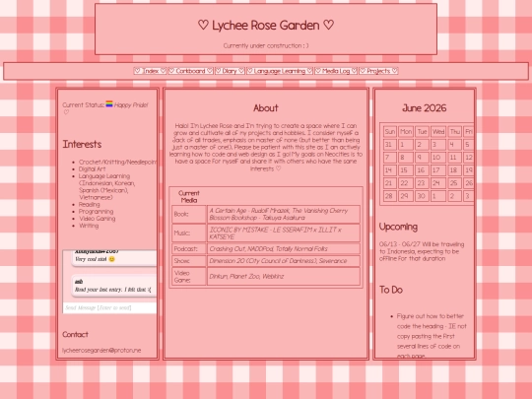
Task: Click the Send Message chat input field
Action: (x=110, y=307)
